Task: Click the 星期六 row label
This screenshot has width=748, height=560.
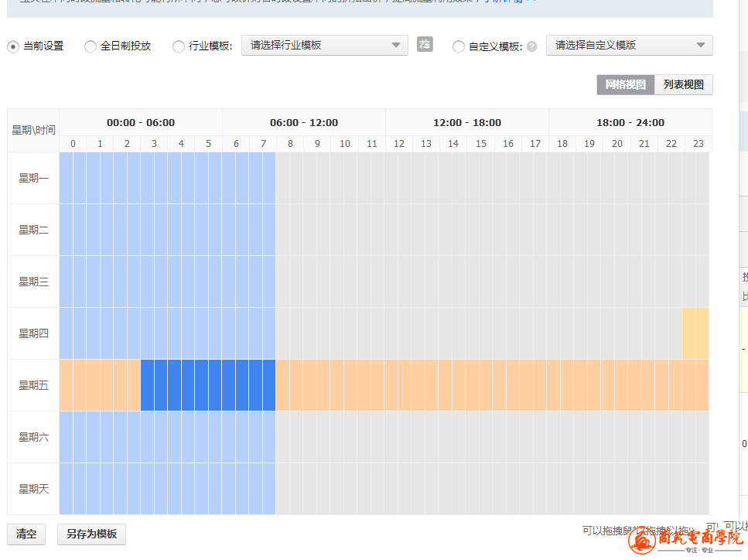Action: (33, 437)
